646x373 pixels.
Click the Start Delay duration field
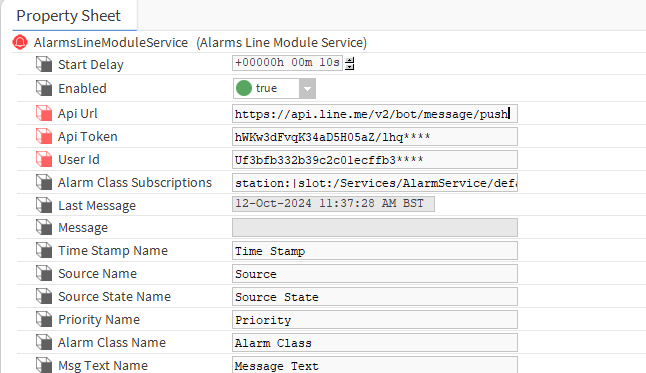tap(288, 63)
